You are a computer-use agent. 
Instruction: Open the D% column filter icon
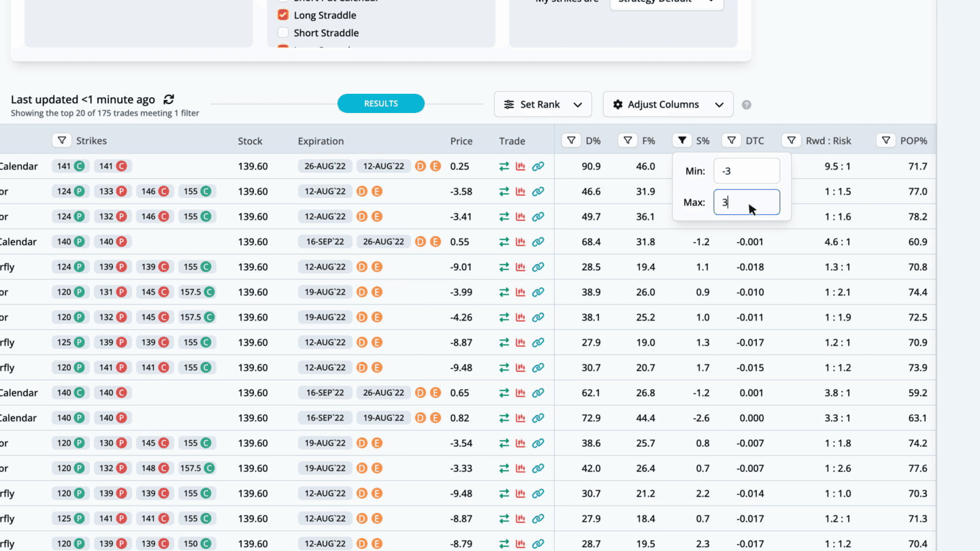(x=571, y=141)
